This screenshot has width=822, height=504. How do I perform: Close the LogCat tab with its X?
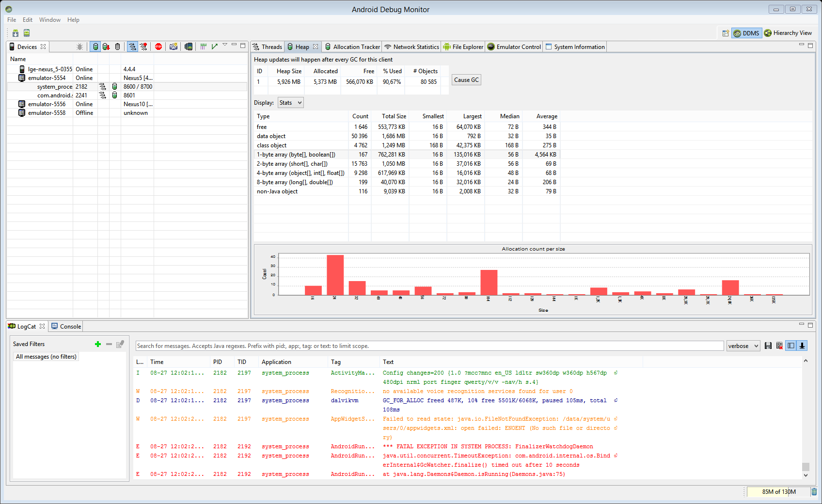pos(42,326)
